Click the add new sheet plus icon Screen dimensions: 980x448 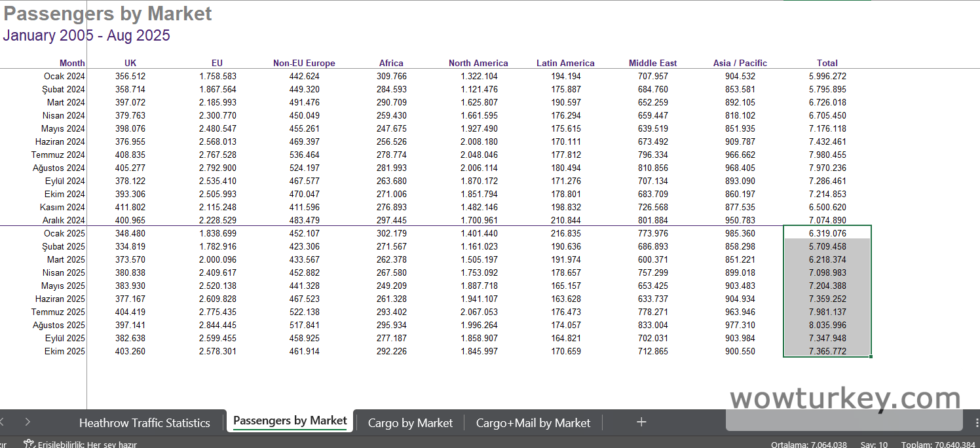tap(641, 422)
